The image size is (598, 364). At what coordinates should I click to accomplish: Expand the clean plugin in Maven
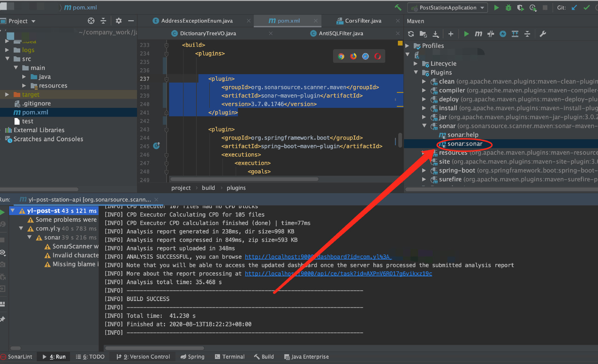click(424, 82)
